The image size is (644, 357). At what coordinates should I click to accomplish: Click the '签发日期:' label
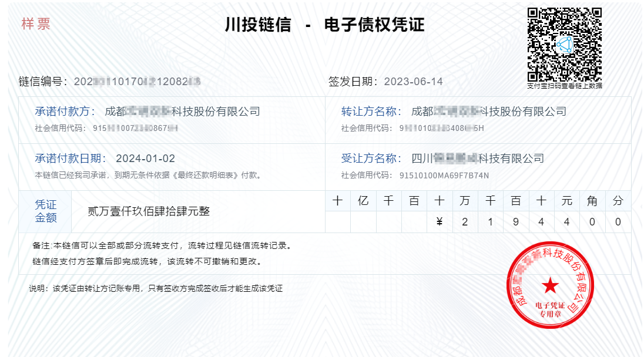[353, 82]
